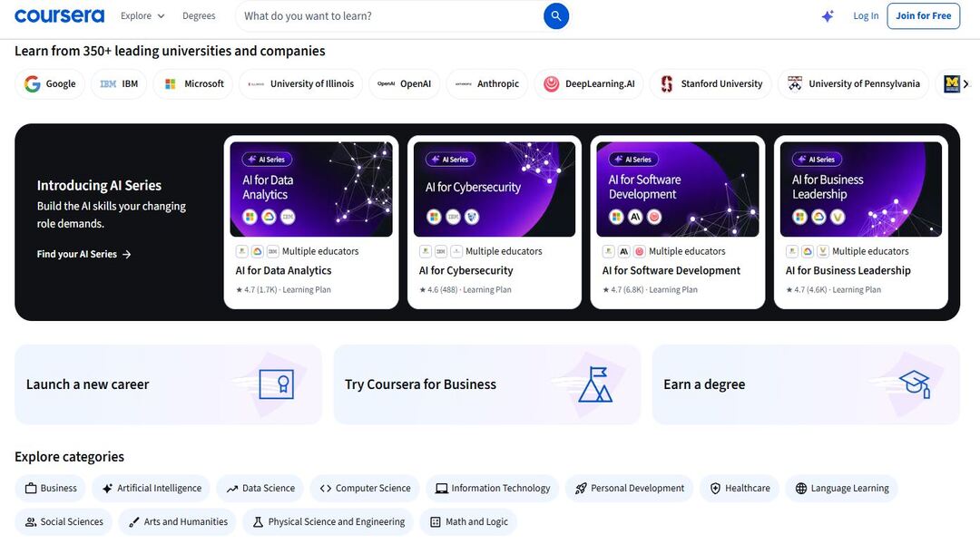The width and height of the screenshot is (980, 544).
Task: Open the Business category
Action: pos(51,489)
